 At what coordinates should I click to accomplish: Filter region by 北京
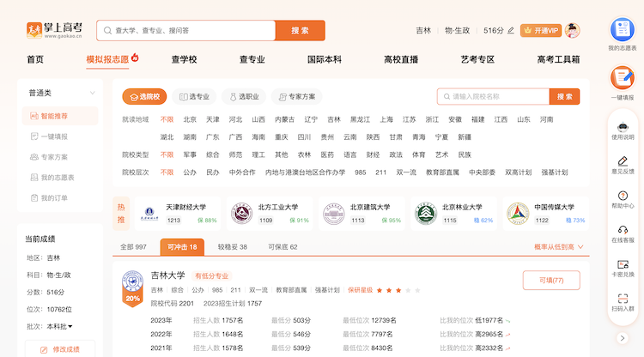point(190,119)
